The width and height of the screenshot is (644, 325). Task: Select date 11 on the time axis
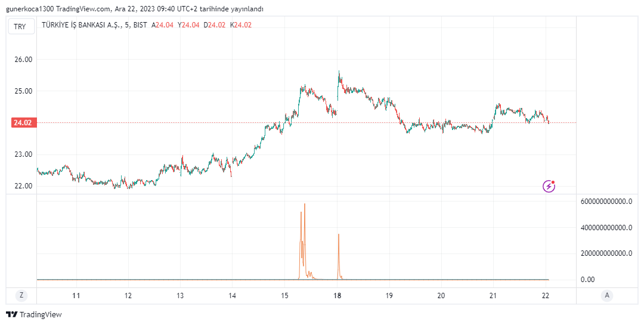coord(76,296)
